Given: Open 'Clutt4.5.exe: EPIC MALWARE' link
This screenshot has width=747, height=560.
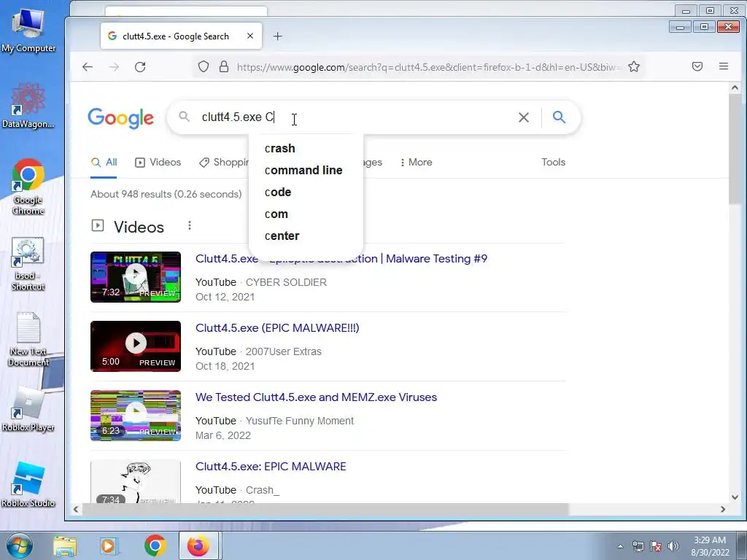Looking at the screenshot, I should click(271, 467).
